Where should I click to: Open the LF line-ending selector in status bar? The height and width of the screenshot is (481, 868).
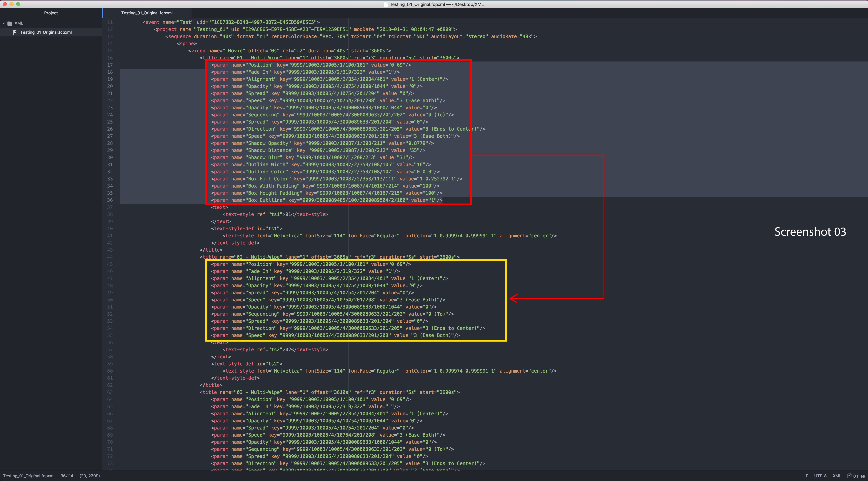click(x=806, y=476)
